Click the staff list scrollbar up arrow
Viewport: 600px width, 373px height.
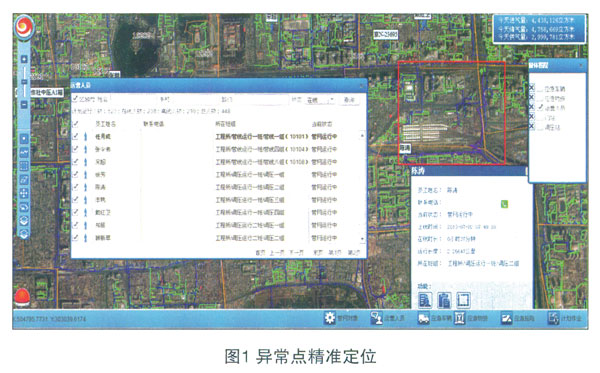pos(362,136)
